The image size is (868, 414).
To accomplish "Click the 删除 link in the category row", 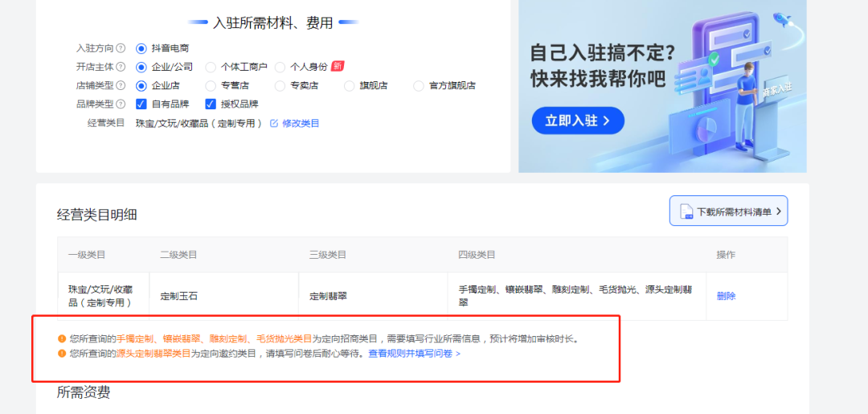I will tap(726, 296).
